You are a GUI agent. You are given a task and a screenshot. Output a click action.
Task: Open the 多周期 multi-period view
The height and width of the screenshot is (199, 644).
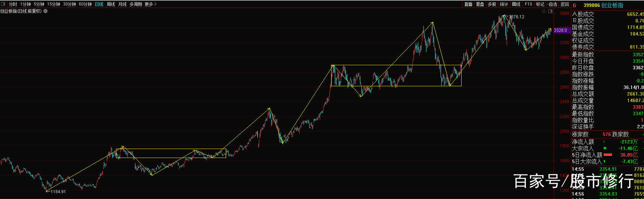tap(136, 4)
